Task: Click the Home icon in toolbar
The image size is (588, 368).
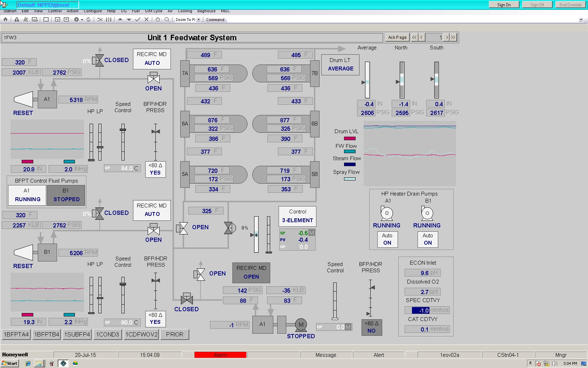Action: (6, 20)
